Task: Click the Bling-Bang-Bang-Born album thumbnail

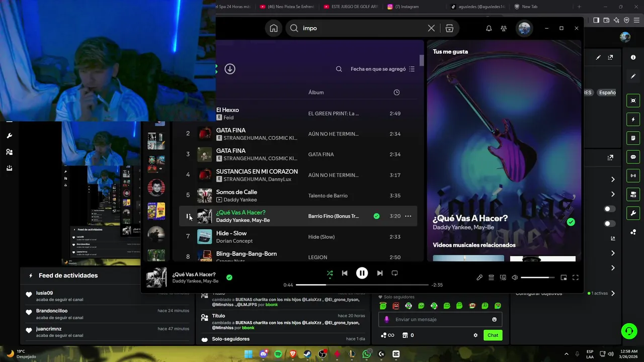Action: 204,255
